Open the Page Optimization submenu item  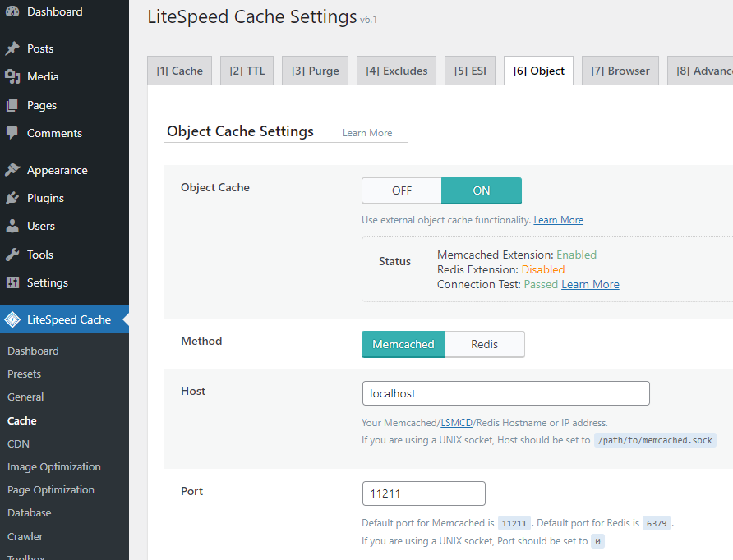pyautogui.click(x=51, y=489)
